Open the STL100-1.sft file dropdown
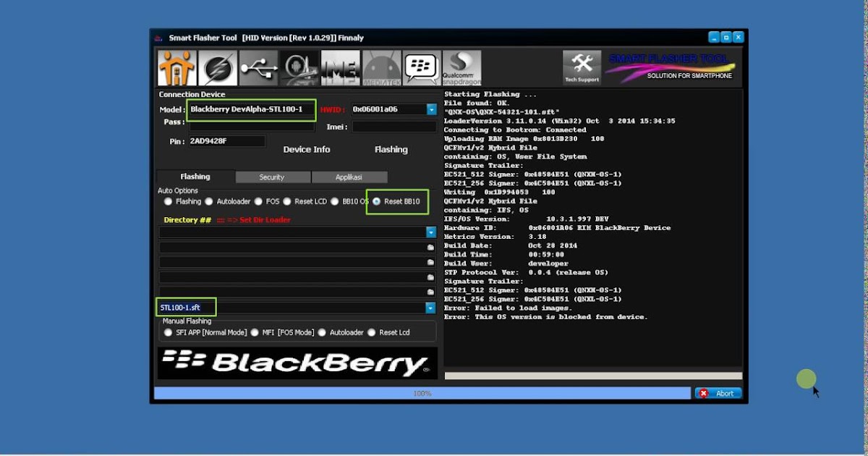The height and width of the screenshot is (456, 868). point(430,308)
